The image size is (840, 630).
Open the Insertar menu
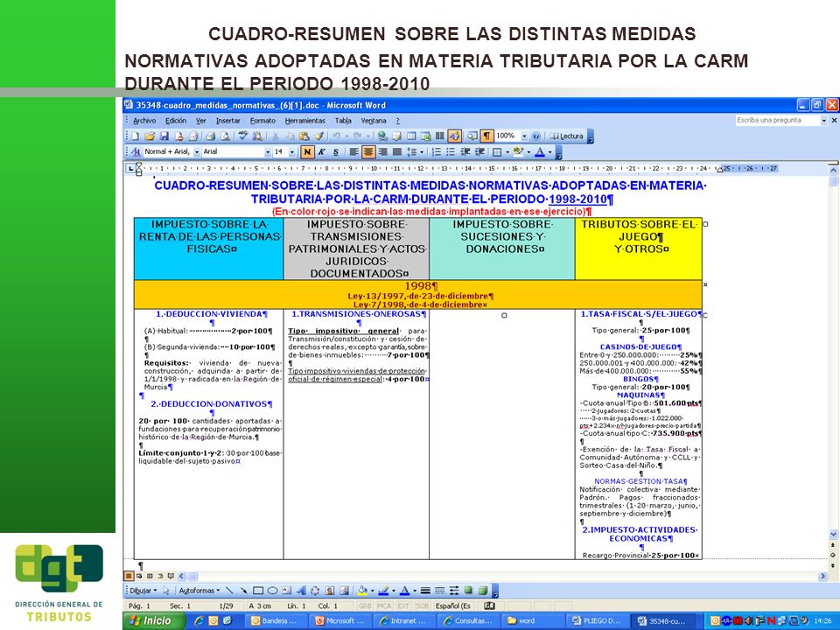coord(228,121)
